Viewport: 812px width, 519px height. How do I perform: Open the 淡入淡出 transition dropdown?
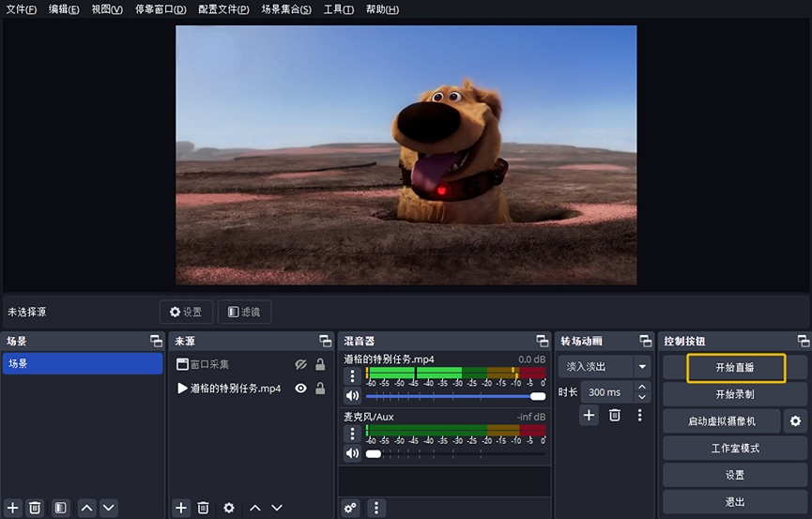click(x=605, y=367)
